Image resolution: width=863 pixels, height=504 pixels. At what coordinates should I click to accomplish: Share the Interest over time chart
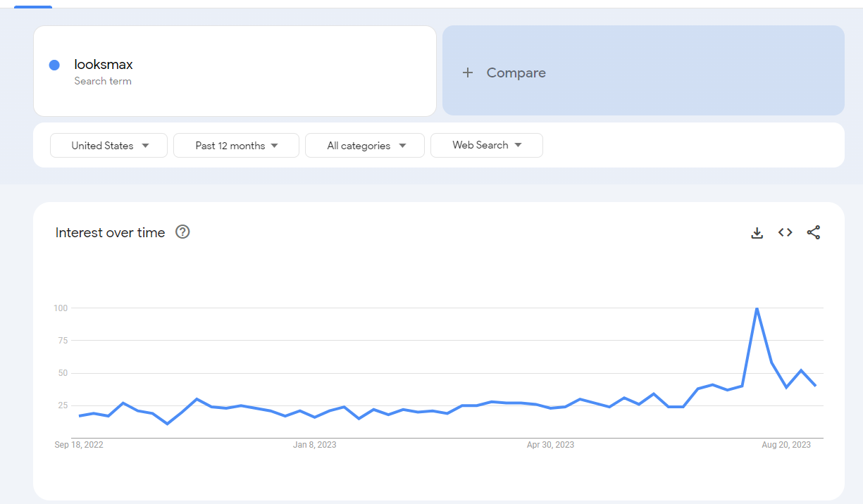point(814,232)
